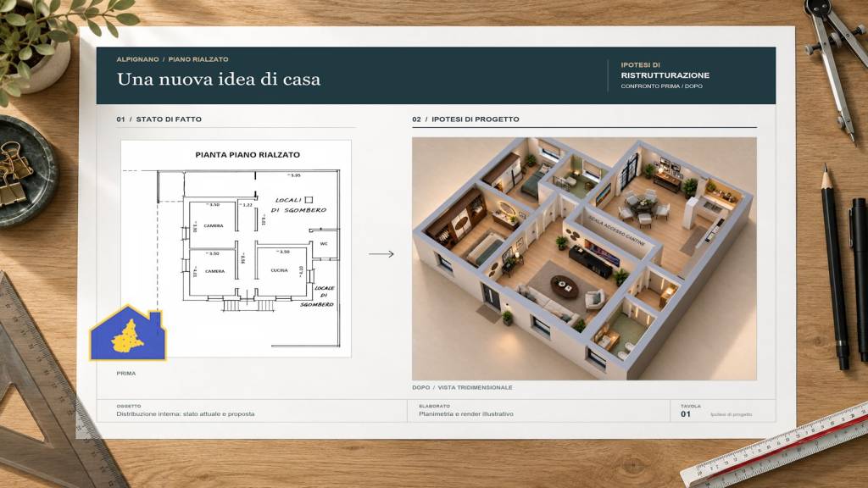This screenshot has width=868, height=488.
Task: Click the 'WC' room label on the plan
Action: 324,243
